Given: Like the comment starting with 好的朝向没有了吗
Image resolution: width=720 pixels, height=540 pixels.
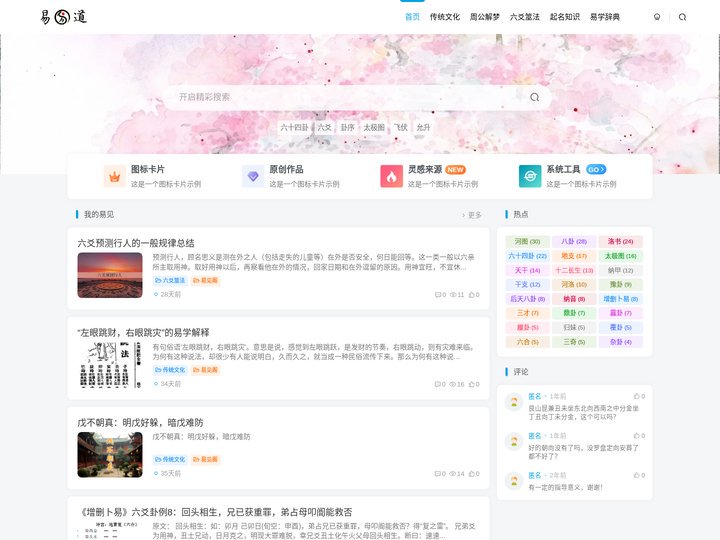Looking at the screenshot, I should click(x=636, y=435).
